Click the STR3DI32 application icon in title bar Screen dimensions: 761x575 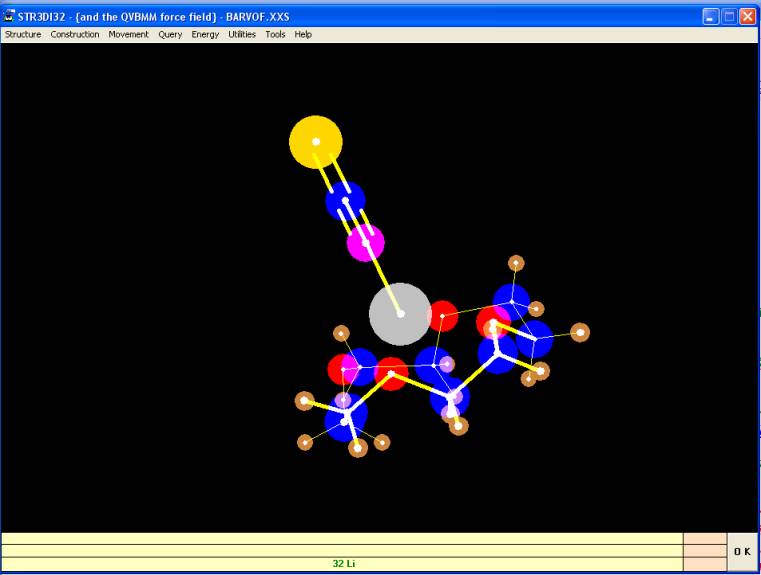[10, 16]
